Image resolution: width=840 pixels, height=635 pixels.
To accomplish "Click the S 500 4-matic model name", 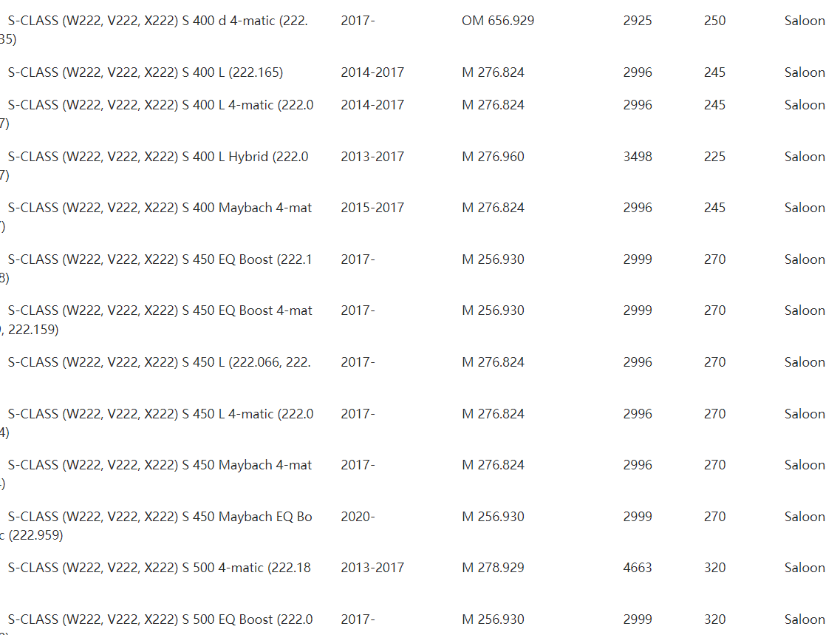I will [159, 568].
